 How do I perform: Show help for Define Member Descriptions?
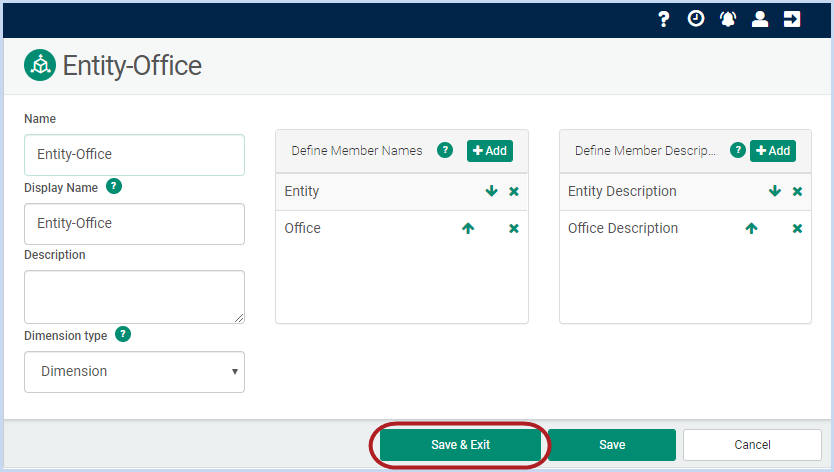[x=738, y=150]
